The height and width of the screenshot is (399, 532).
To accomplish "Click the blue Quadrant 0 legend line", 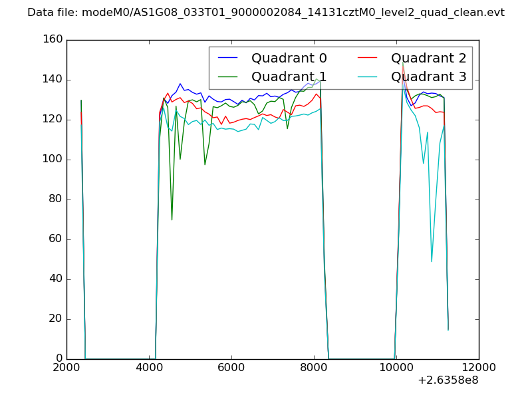I will [228, 59].
